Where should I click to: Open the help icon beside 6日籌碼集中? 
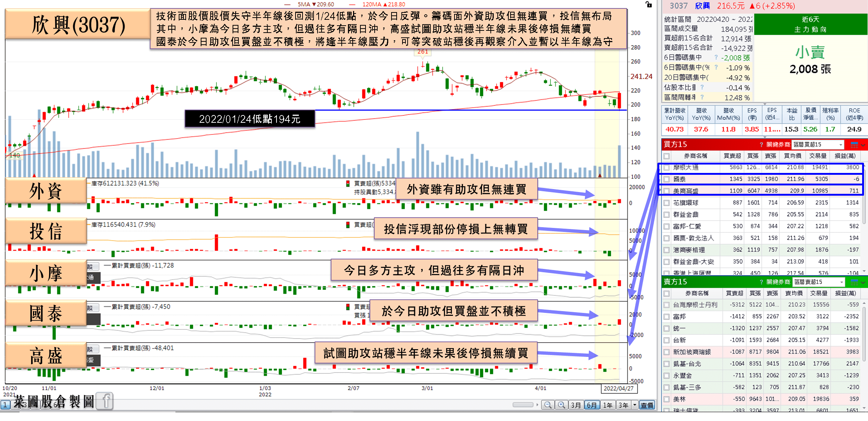click(x=716, y=58)
